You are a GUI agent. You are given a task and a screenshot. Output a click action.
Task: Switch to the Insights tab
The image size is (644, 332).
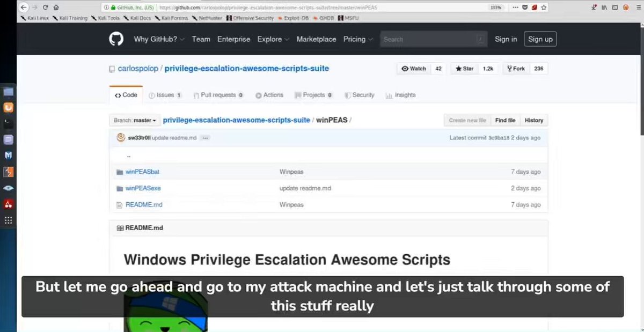coord(400,95)
